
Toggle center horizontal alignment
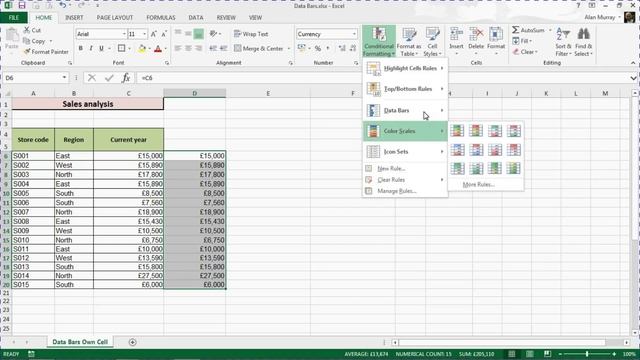188,49
